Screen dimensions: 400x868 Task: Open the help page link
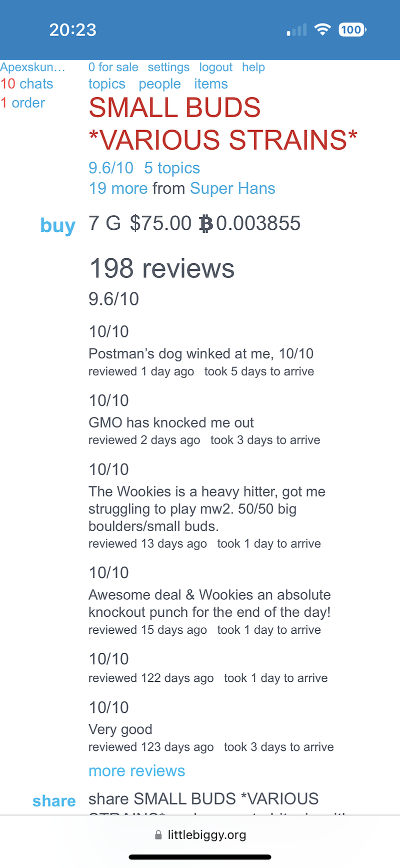253,67
